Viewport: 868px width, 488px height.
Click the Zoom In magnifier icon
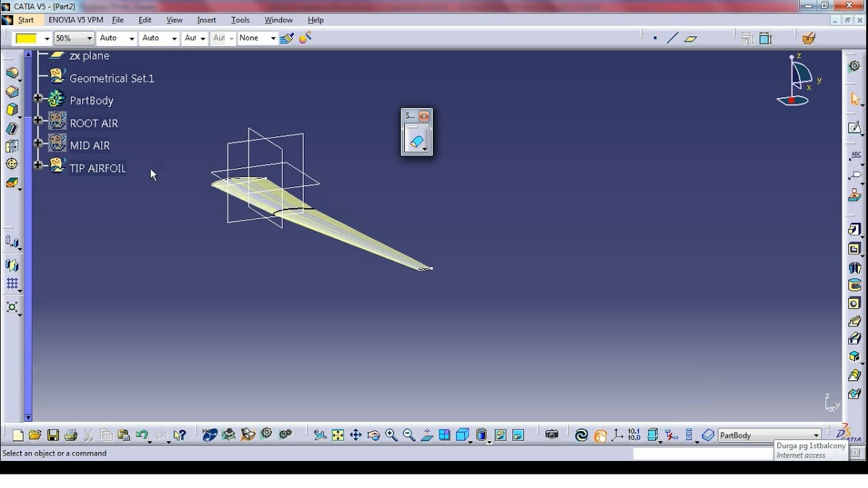[391, 435]
